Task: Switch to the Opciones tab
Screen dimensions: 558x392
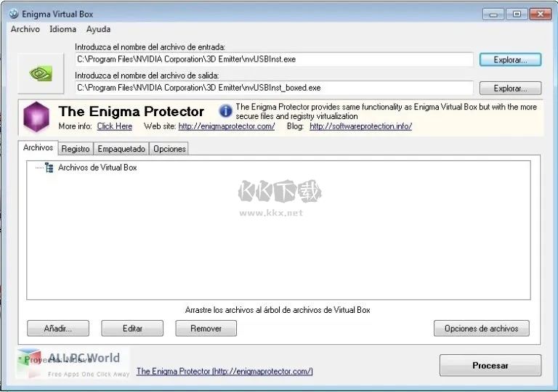Action: coord(169,149)
